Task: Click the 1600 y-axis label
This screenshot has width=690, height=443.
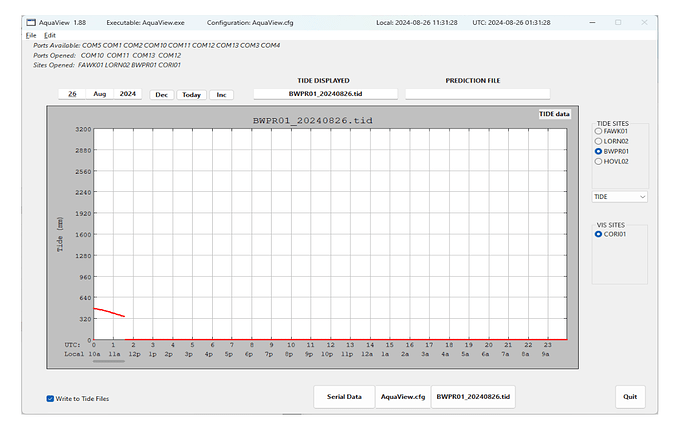Action: point(83,234)
